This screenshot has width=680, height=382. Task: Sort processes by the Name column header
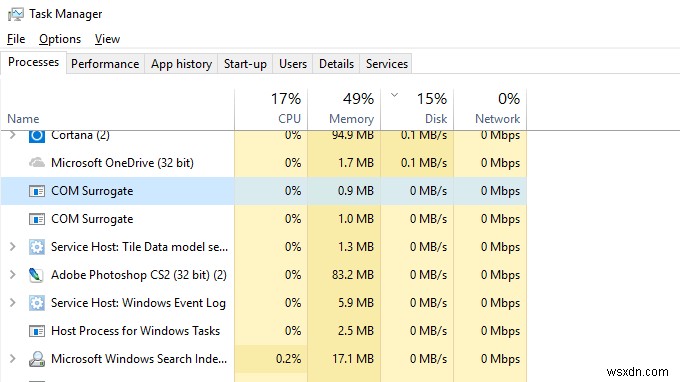pos(117,109)
